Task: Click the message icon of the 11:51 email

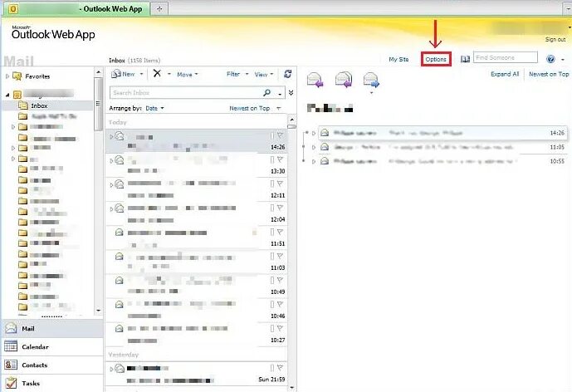Action: coord(120,233)
